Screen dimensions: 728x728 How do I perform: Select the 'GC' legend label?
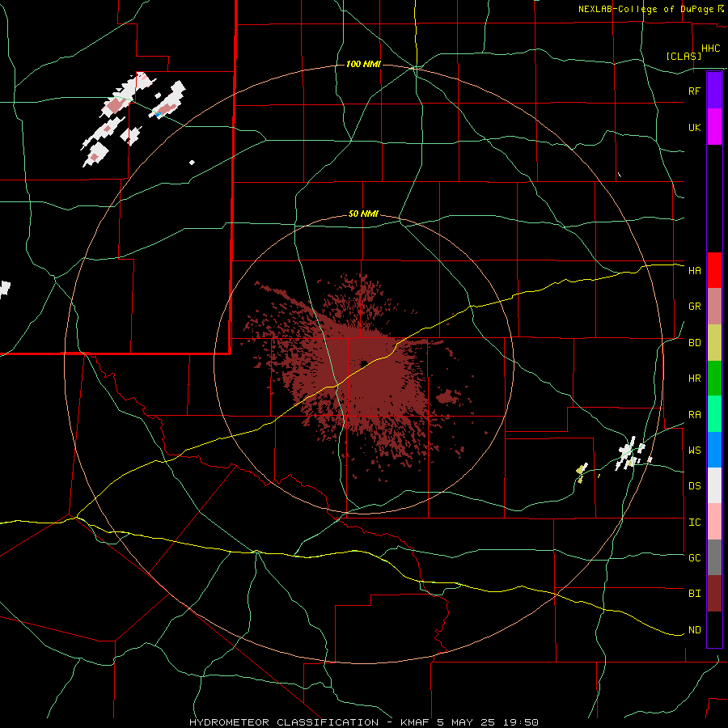(x=694, y=558)
